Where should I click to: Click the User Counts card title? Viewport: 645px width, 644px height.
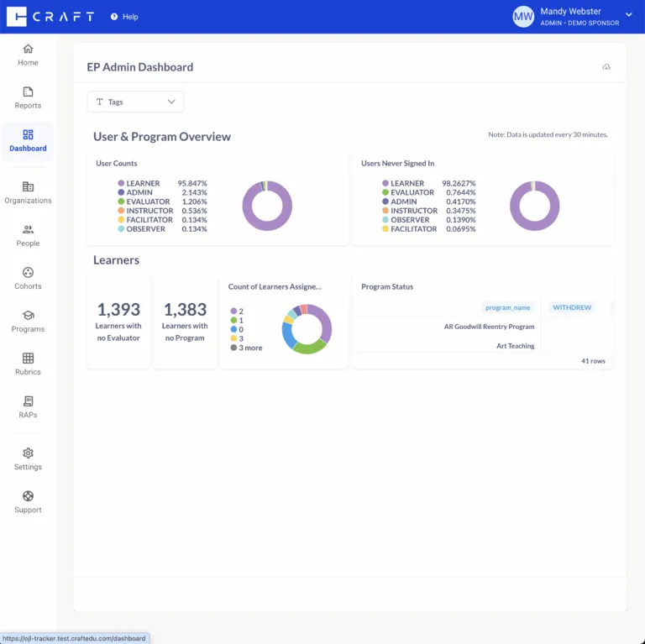pos(117,163)
